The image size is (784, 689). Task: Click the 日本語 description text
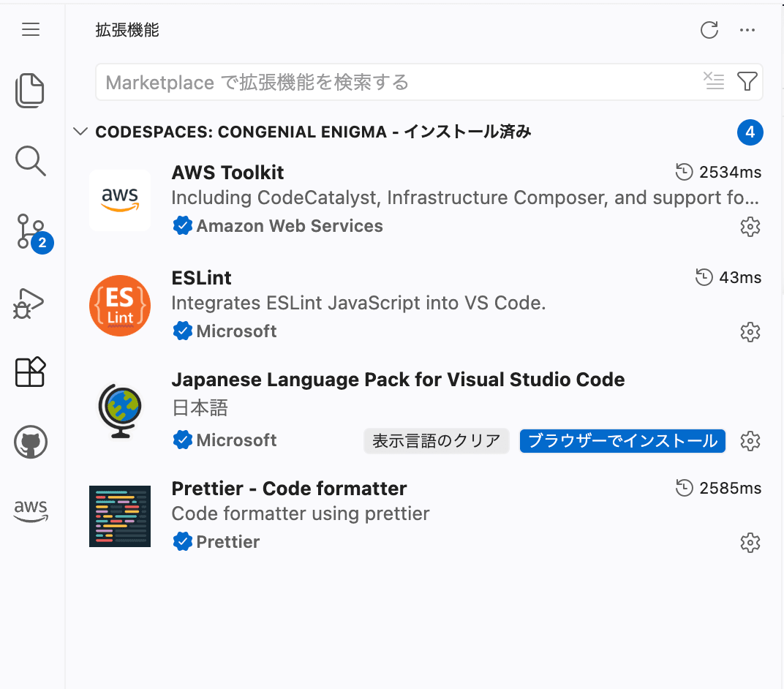[200, 407]
